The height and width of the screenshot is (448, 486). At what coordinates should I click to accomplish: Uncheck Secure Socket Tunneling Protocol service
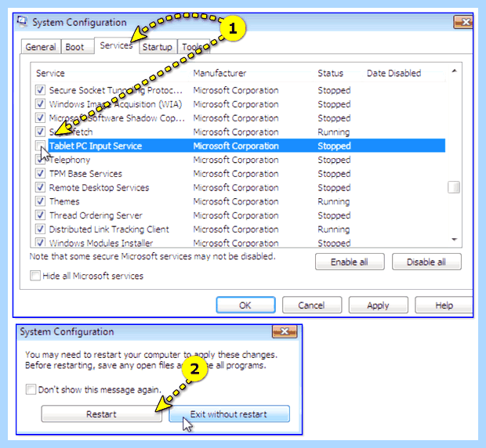click(x=40, y=90)
